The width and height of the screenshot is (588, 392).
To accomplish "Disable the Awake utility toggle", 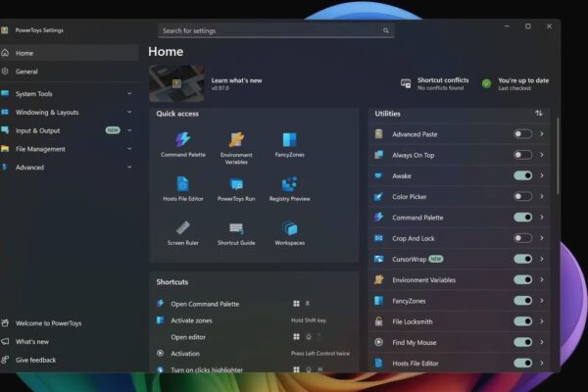I will [x=522, y=175].
